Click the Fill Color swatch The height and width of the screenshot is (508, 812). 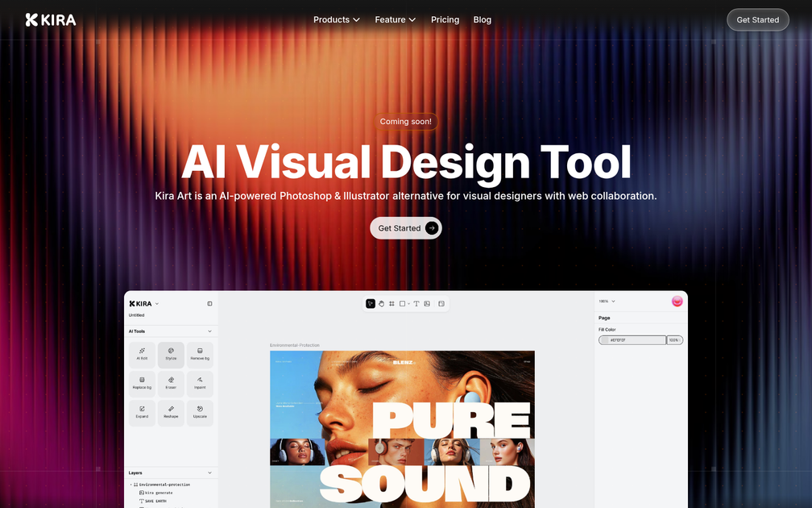tap(605, 340)
